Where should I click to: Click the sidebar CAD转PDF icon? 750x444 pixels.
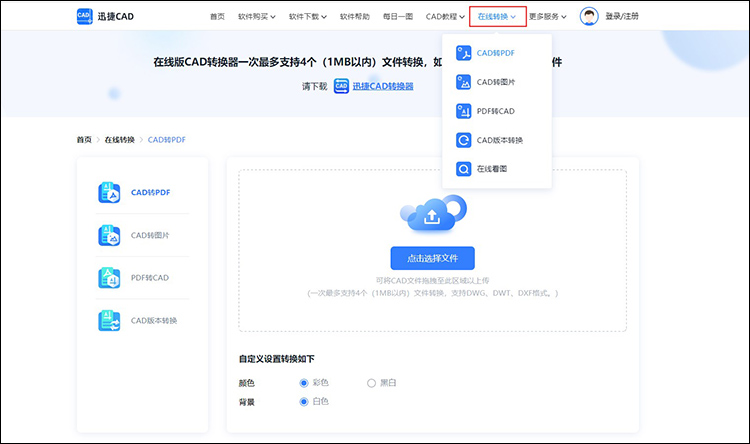coord(109,192)
